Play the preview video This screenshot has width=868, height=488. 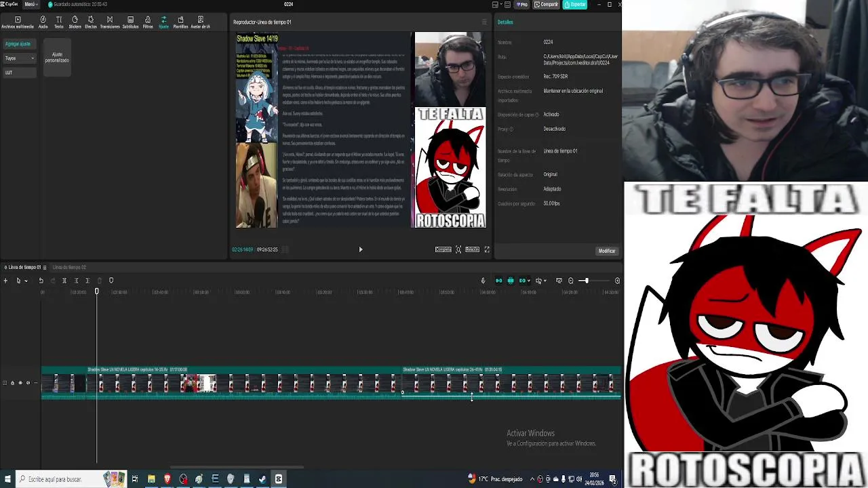361,249
